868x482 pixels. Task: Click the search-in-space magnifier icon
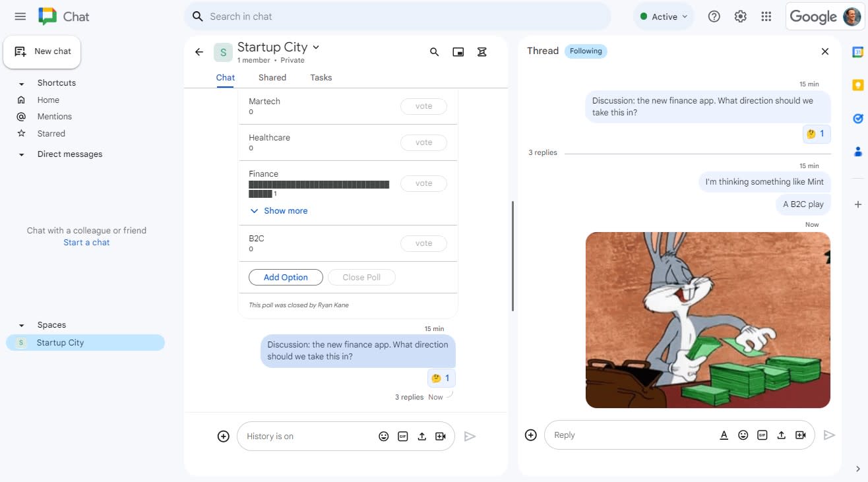(x=434, y=51)
